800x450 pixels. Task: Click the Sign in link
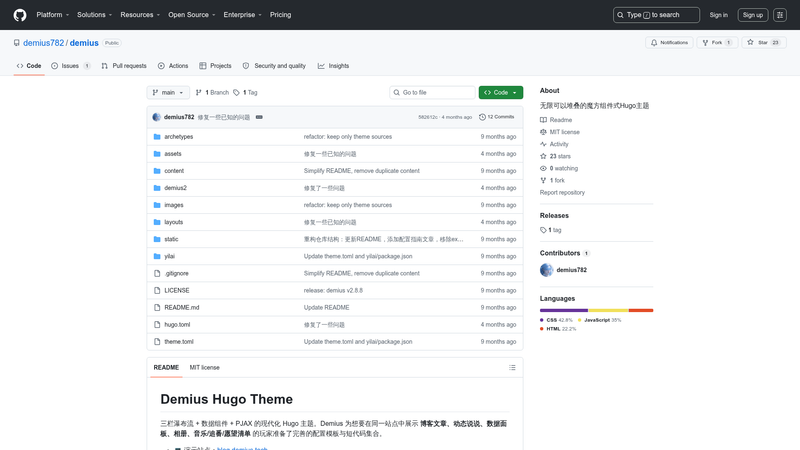pos(718,15)
